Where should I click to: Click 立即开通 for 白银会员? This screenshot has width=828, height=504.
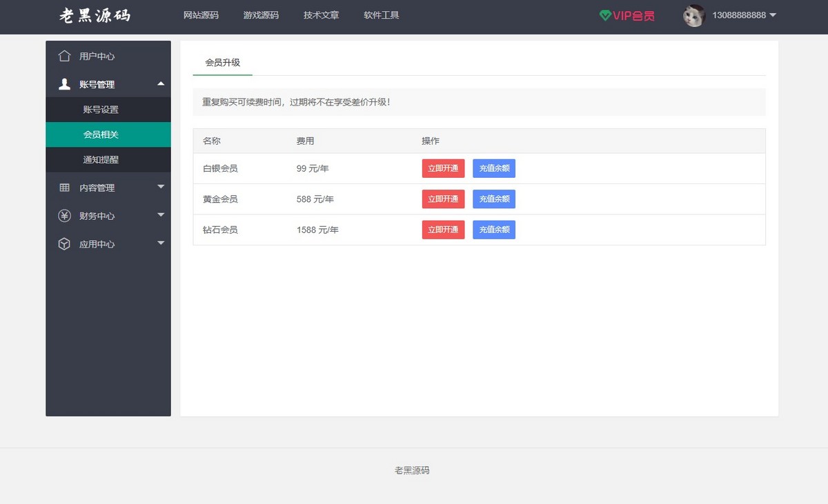tap(442, 168)
